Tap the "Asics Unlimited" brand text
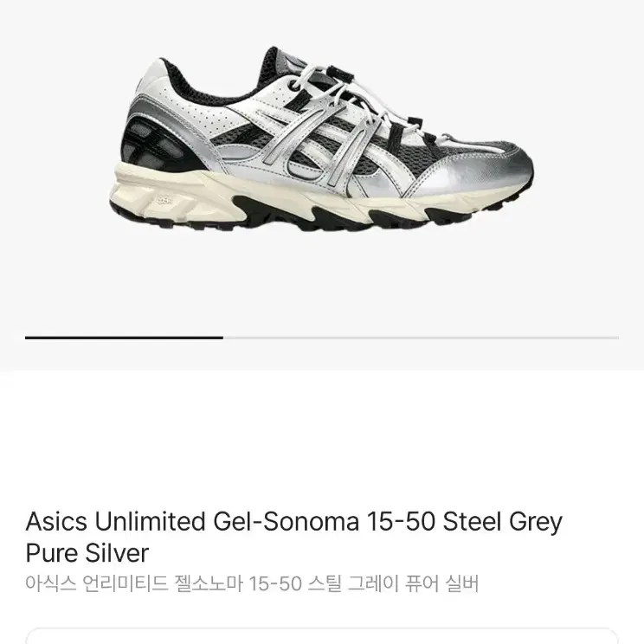 click(115, 522)
